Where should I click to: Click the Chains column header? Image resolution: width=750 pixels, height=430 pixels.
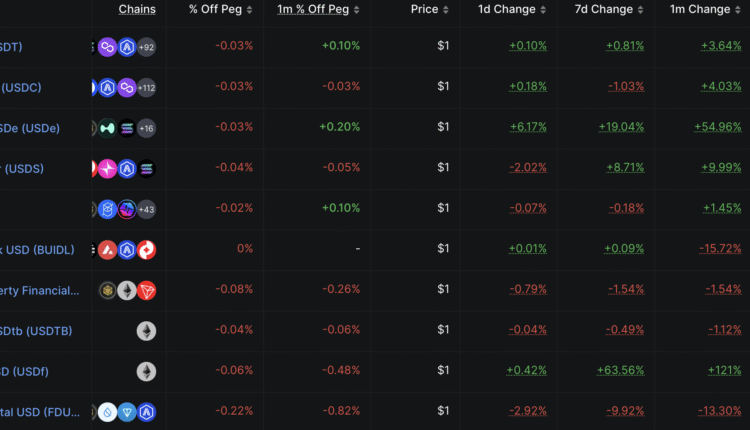click(137, 9)
